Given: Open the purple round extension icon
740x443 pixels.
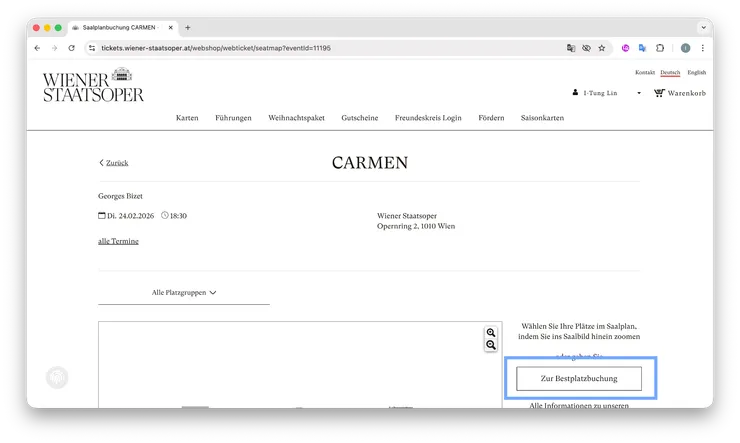Looking at the screenshot, I should [625, 48].
